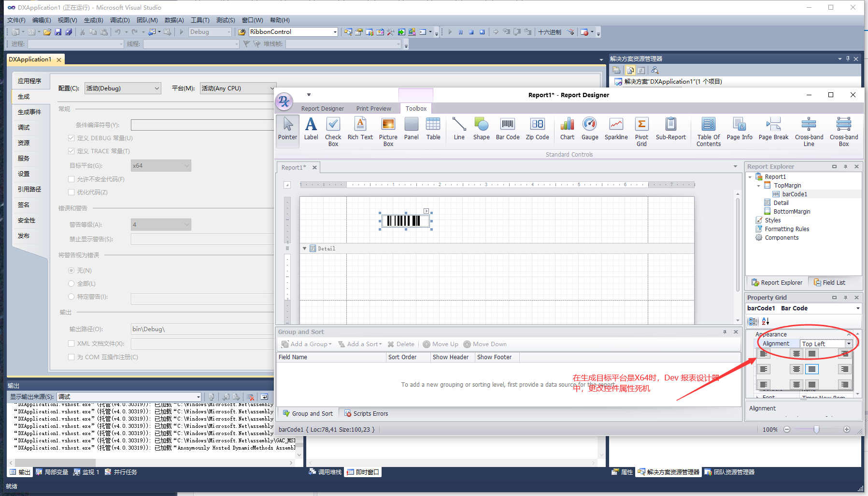Select the Pivot Grid control

pos(641,131)
